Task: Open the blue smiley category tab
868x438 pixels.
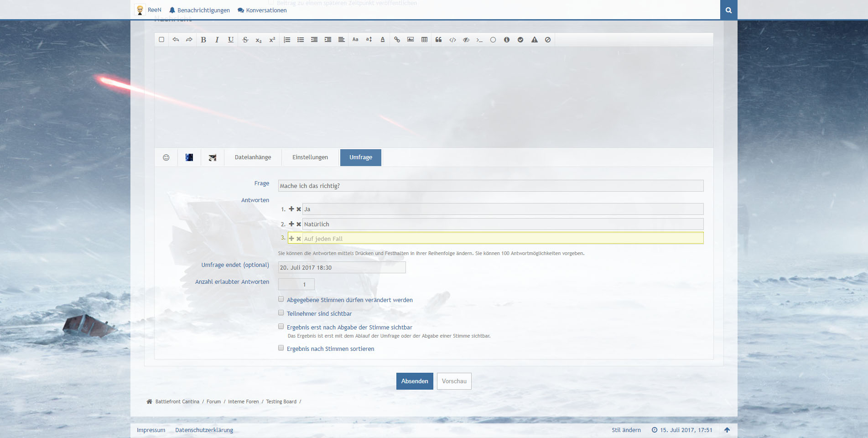Action: coord(189,157)
